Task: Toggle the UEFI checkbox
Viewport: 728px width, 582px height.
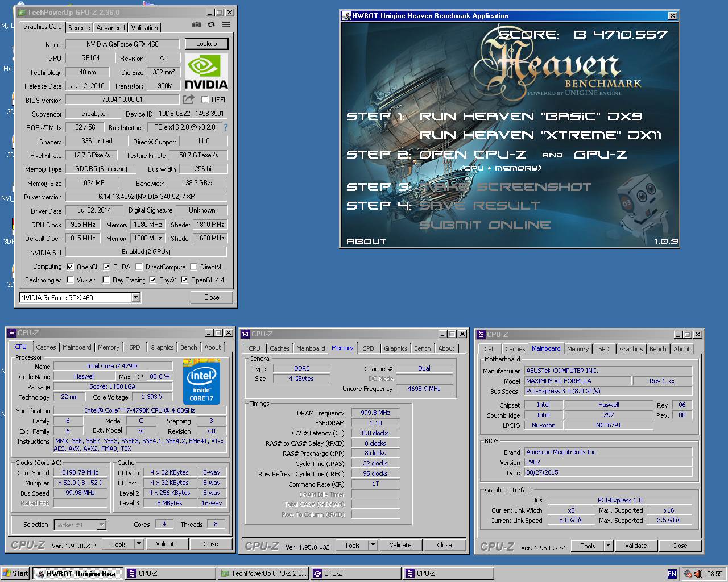Action: 205,99
